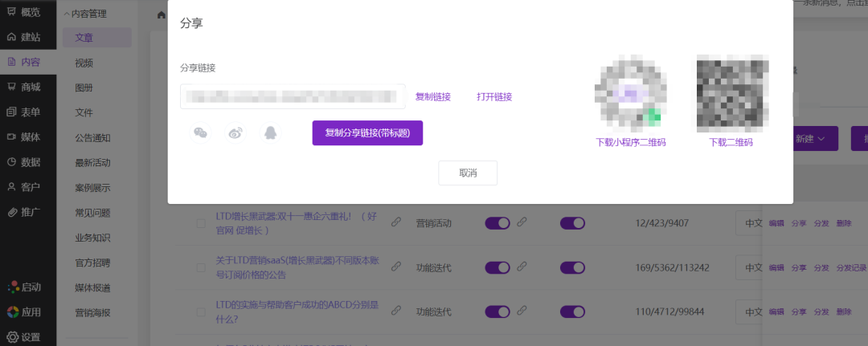Share via the QQ penguin icon
Screen dimensions: 868x346
(x=270, y=133)
